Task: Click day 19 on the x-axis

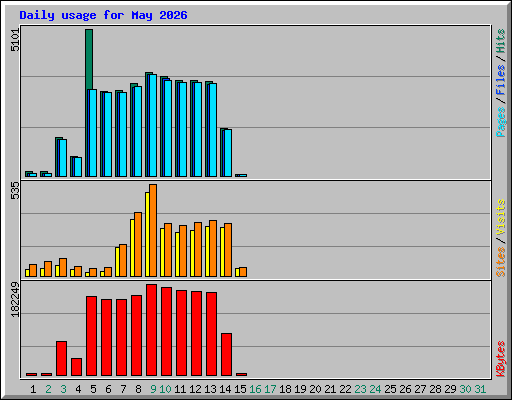Action: pos(300,389)
